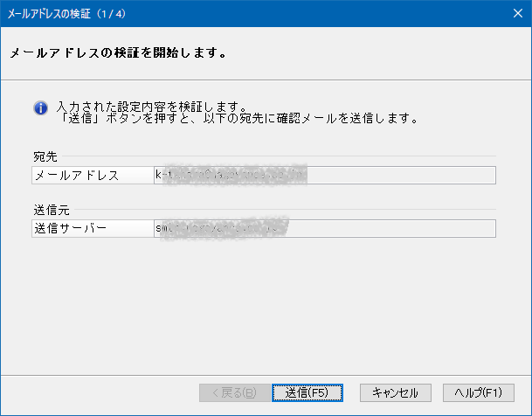
Task: Open help via ヘルプ(F1) button
Action: pyautogui.click(x=478, y=392)
